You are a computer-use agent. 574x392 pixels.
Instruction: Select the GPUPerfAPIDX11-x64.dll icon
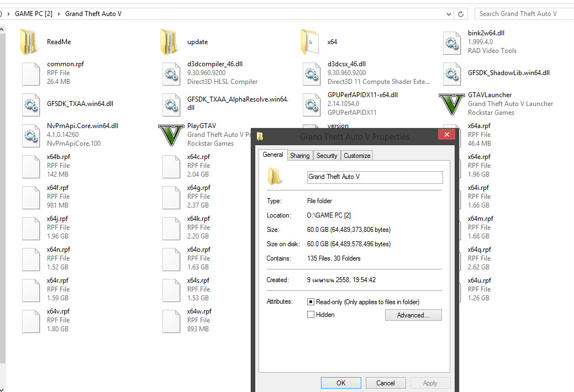click(312, 105)
